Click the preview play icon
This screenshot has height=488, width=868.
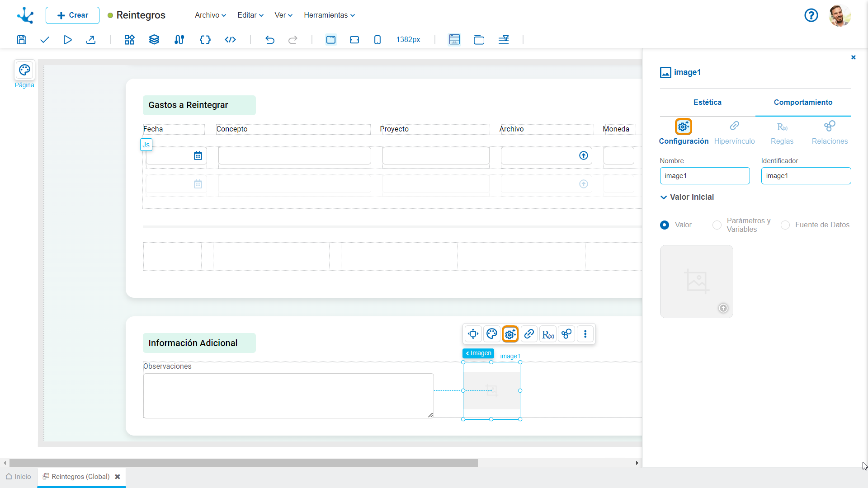point(67,40)
